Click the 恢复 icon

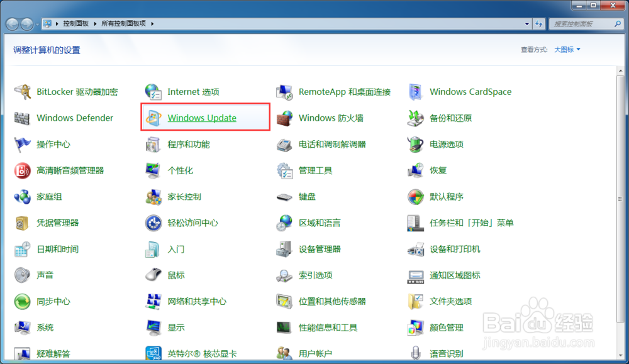click(416, 170)
